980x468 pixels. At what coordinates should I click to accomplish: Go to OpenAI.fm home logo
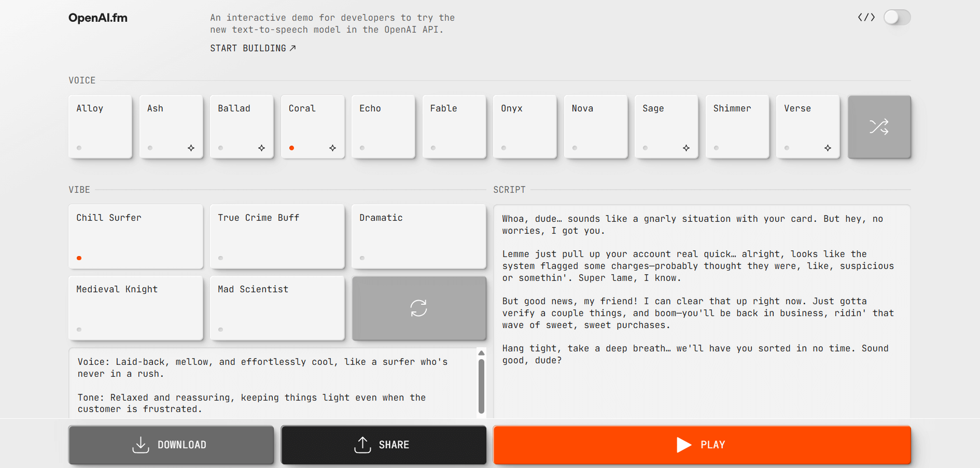98,18
